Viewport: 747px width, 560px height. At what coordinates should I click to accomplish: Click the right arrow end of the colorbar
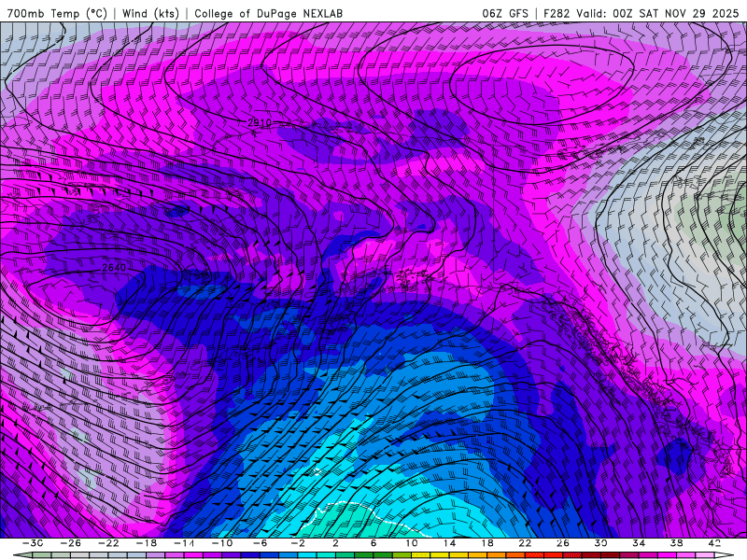coord(725,555)
